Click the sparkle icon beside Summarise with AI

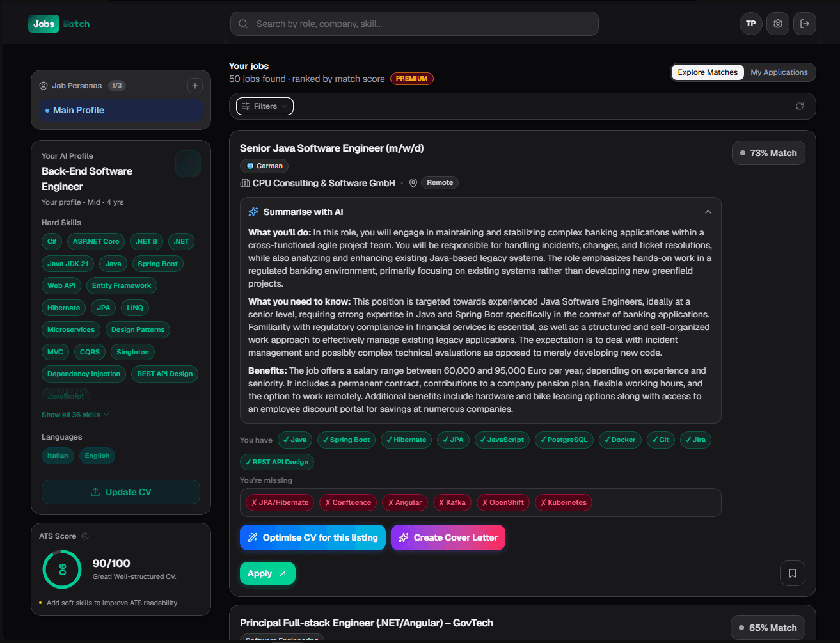pyautogui.click(x=253, y=212)
